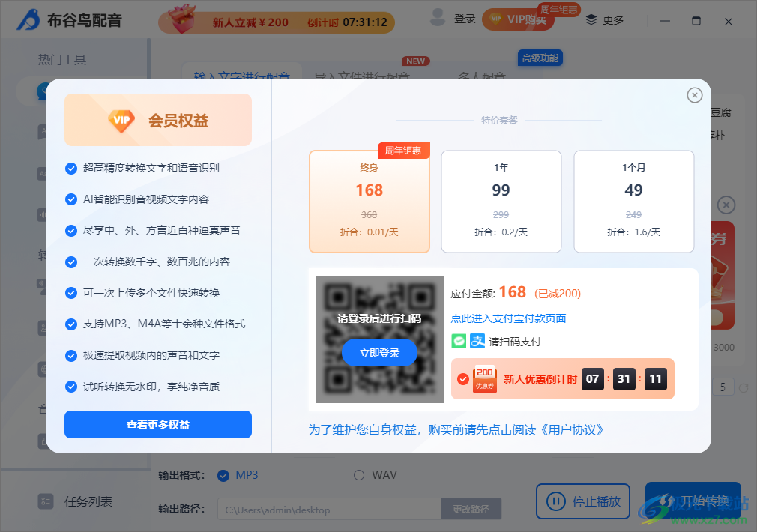Select the MP3 output format
Viewport: 757px width, 532px height.
click(x=223, y=475)
